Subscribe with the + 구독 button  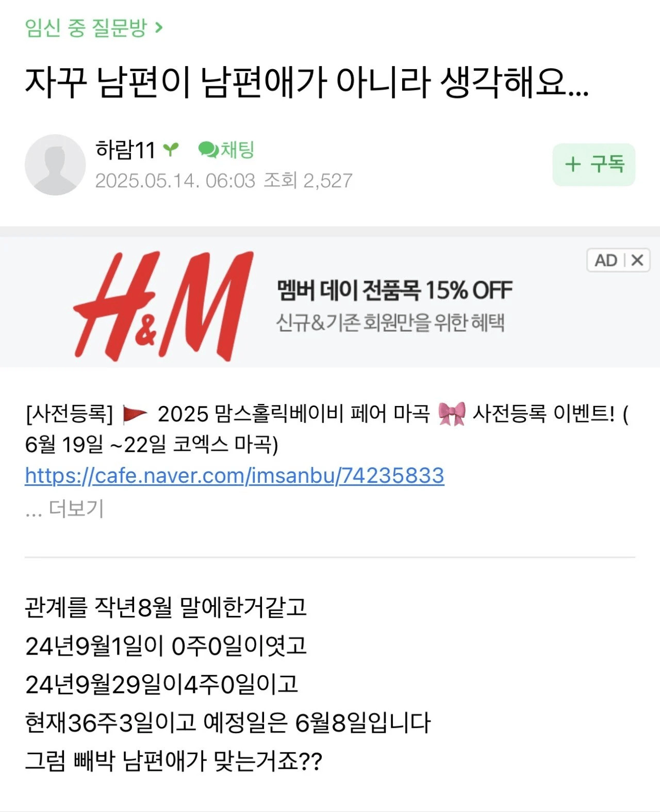(x=594, y=165)
